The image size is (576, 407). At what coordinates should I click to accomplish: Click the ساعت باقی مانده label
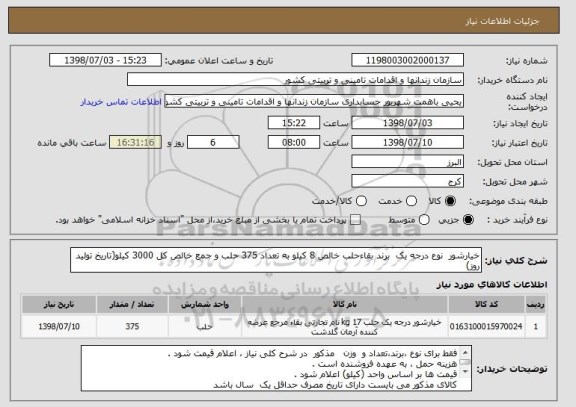[x=72, y=143]
